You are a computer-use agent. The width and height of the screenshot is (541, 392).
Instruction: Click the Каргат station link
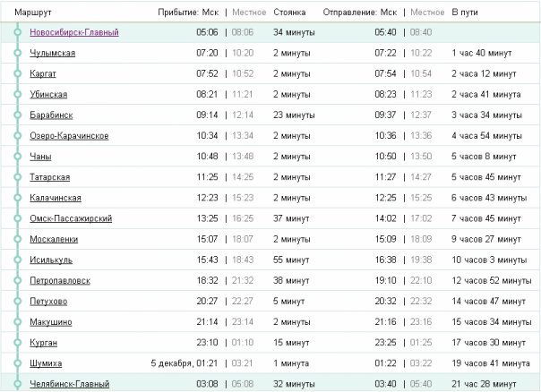44,74
